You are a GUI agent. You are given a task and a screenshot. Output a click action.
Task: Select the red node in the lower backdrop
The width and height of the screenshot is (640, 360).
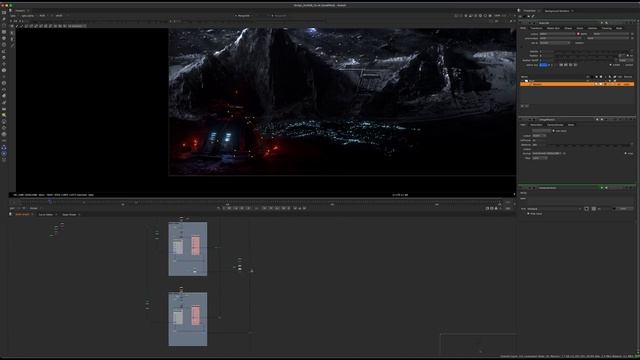click(x=196, y=315)
